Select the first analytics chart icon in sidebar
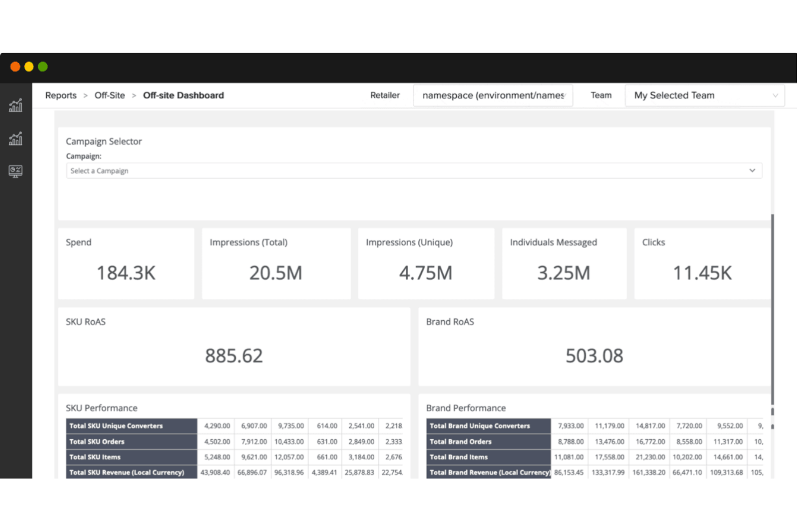The width and height of the screenshot is (798, 532). tap(16, 105)
